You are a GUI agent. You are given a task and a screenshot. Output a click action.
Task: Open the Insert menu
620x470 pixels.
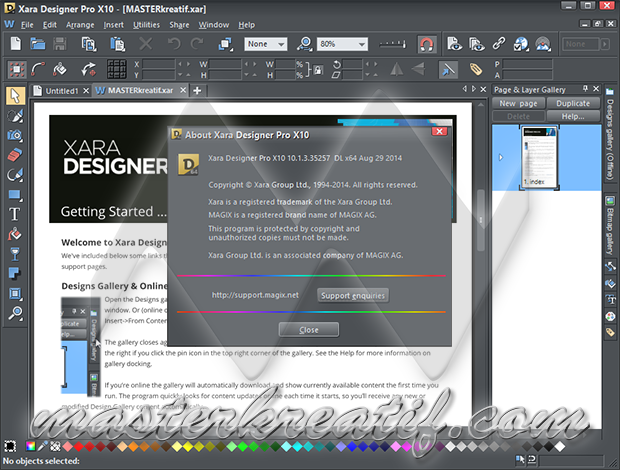113,25
